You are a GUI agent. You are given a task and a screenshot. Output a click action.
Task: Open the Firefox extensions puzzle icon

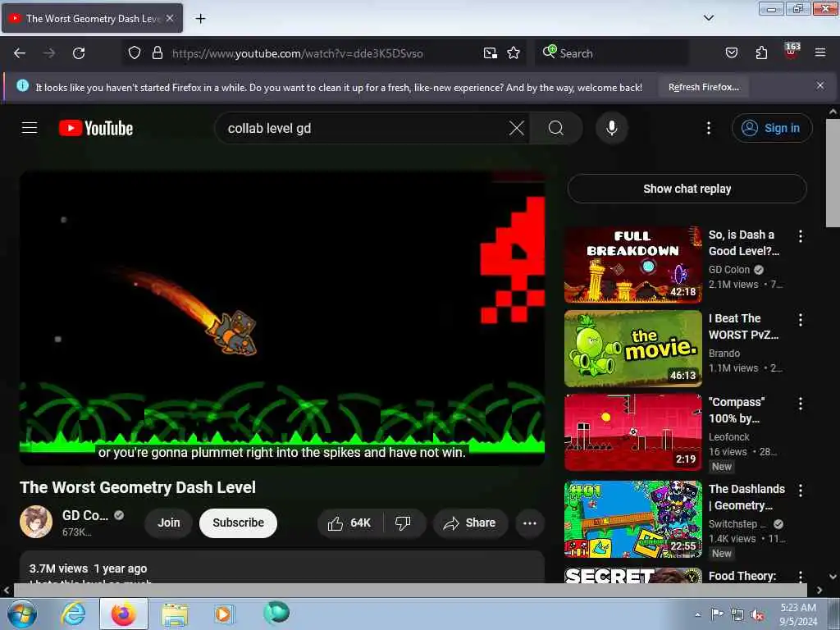pyautogui.click(x=761, y=53)
